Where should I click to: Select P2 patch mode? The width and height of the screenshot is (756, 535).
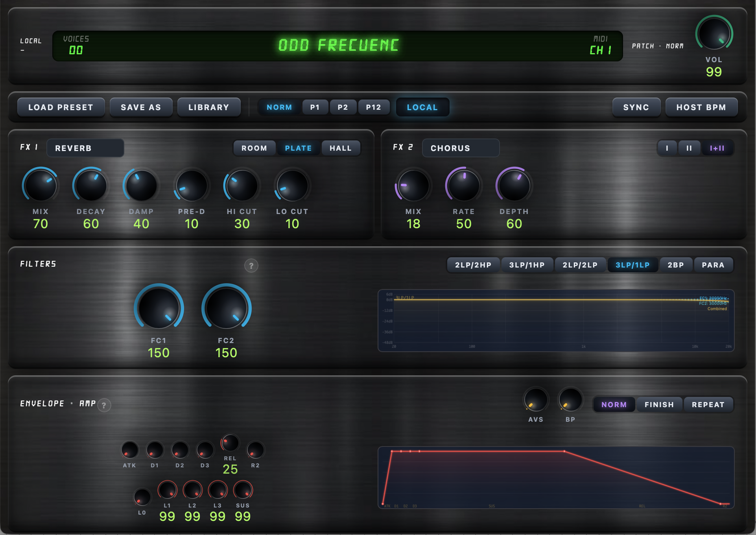343,107
